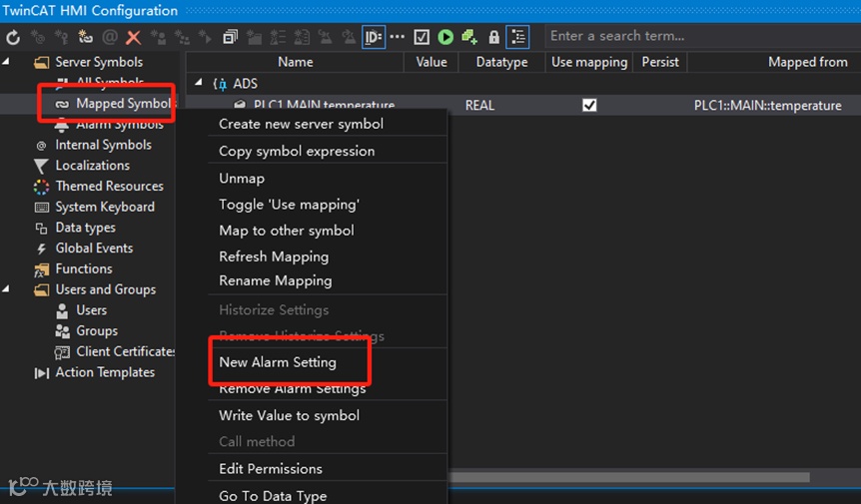Open the three-dots more options icon
Image resolution: width=861 pixels, height=504 pixels.
(397, 37)
